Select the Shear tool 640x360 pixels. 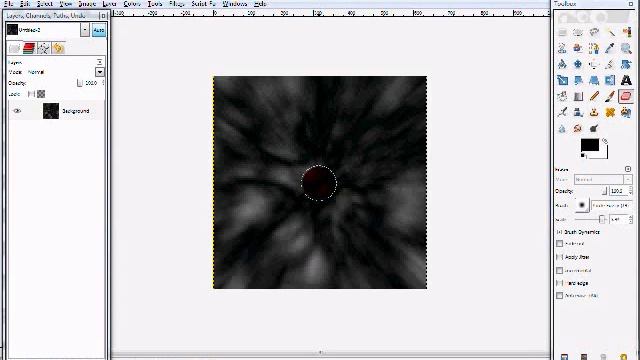click(x=578, y=80)
